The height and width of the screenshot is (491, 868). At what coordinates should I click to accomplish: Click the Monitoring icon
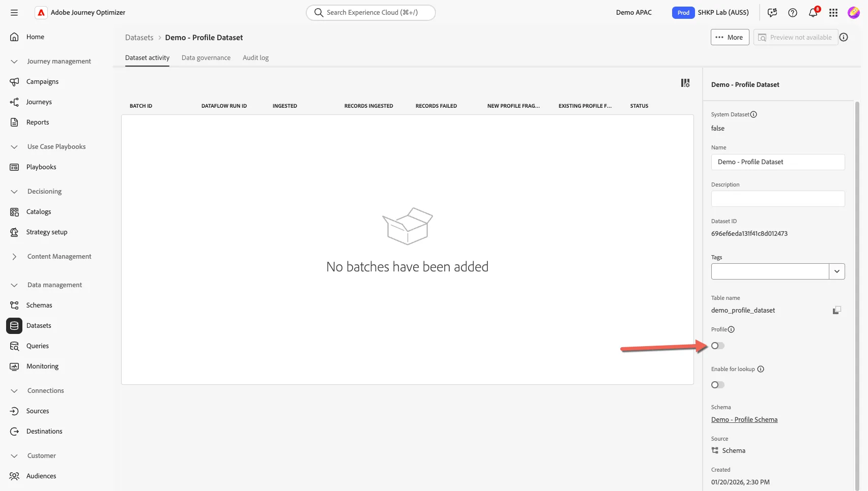pyautogui.click(x=14, y=366)
